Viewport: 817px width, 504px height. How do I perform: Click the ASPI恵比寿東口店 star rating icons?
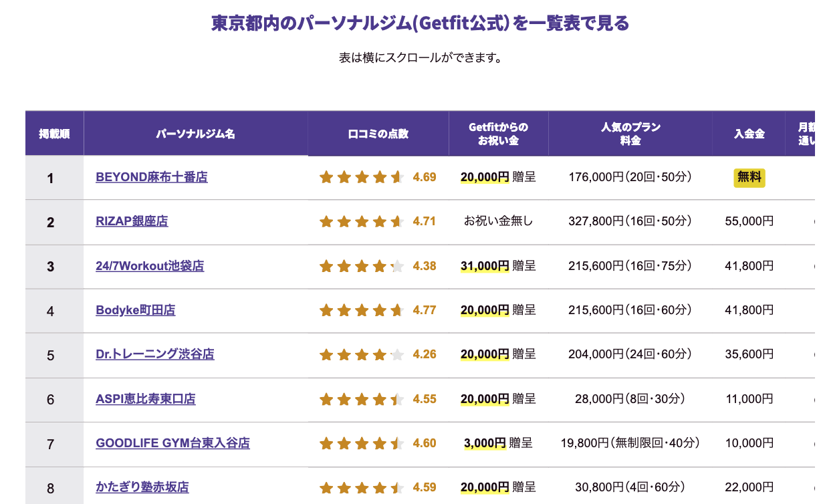pyautogui.click(x=362, y=399)
